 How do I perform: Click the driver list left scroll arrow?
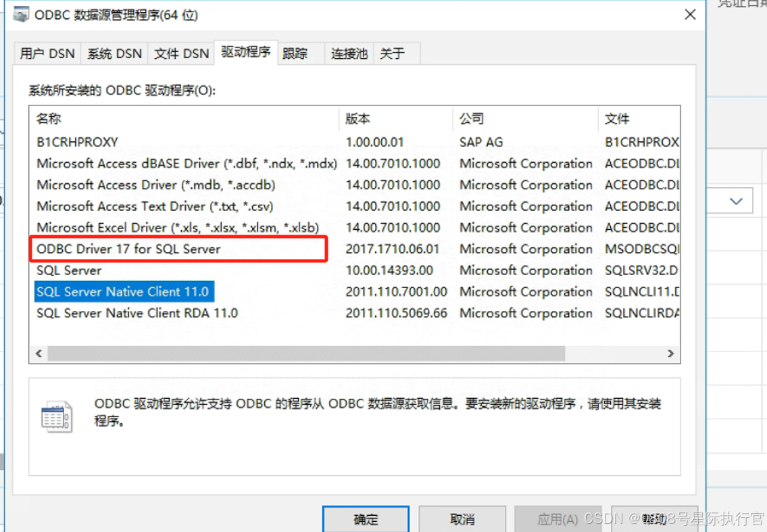39,354
